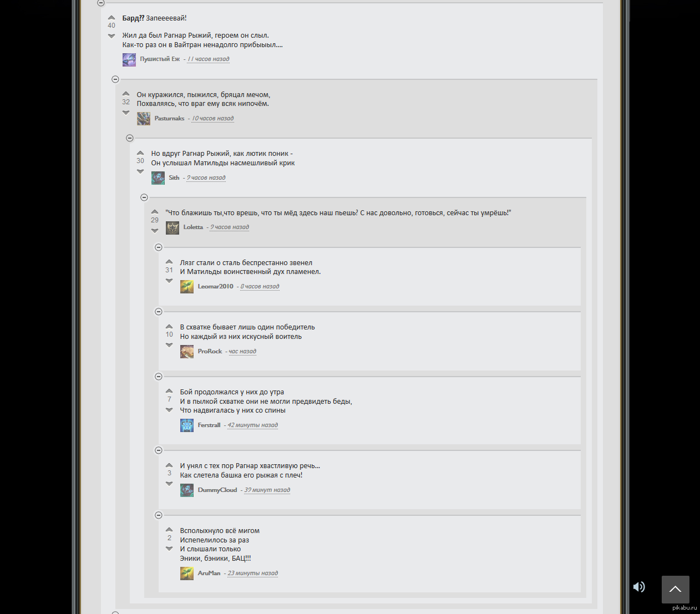Collapse the Leomar2010 comment block

[159, 247]
